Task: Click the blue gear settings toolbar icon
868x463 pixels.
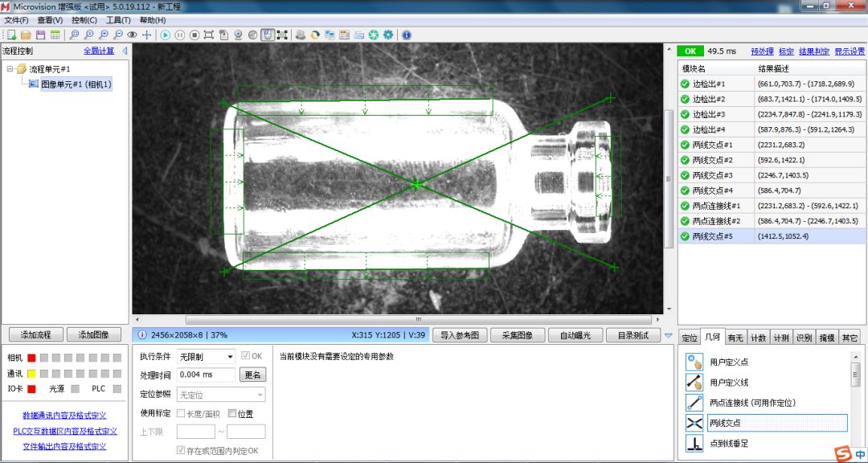Action: (388, 35)
